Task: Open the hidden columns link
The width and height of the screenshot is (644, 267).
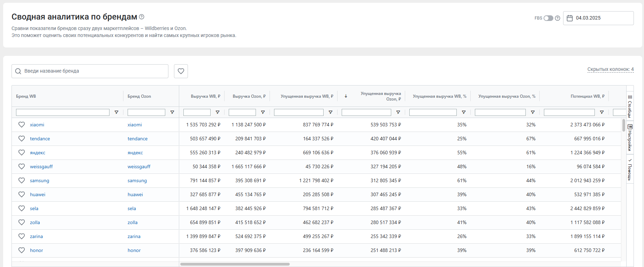Action: click(x=611, y=69)
